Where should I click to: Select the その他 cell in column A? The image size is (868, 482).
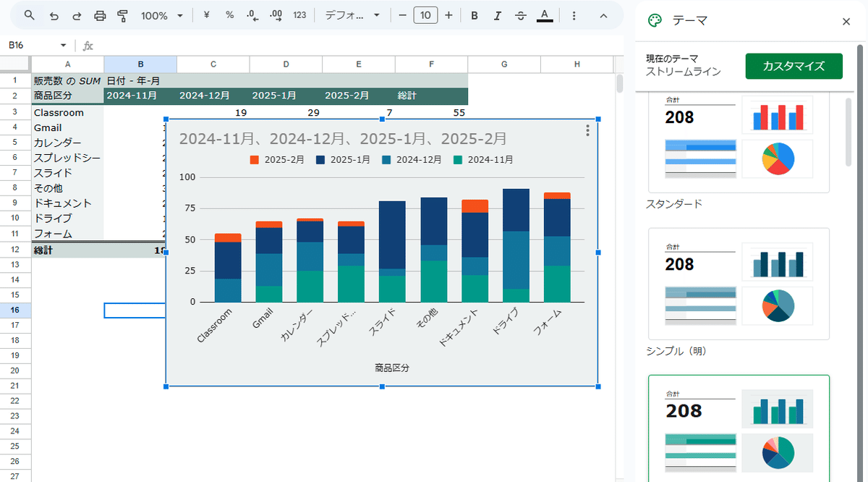coord(67,188)
